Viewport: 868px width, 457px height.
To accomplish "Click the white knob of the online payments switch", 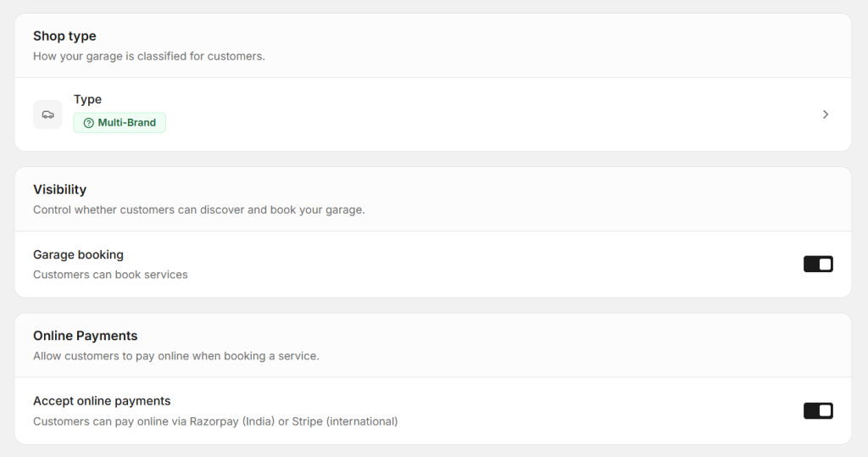I will (x=825, y=411).
